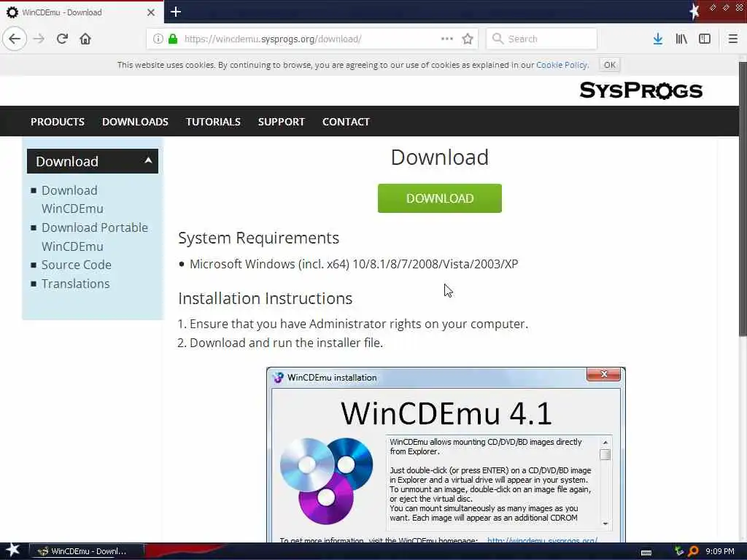Open the CONTACT menu
Screen dimensions: 747x560
[x=346, y=122]
